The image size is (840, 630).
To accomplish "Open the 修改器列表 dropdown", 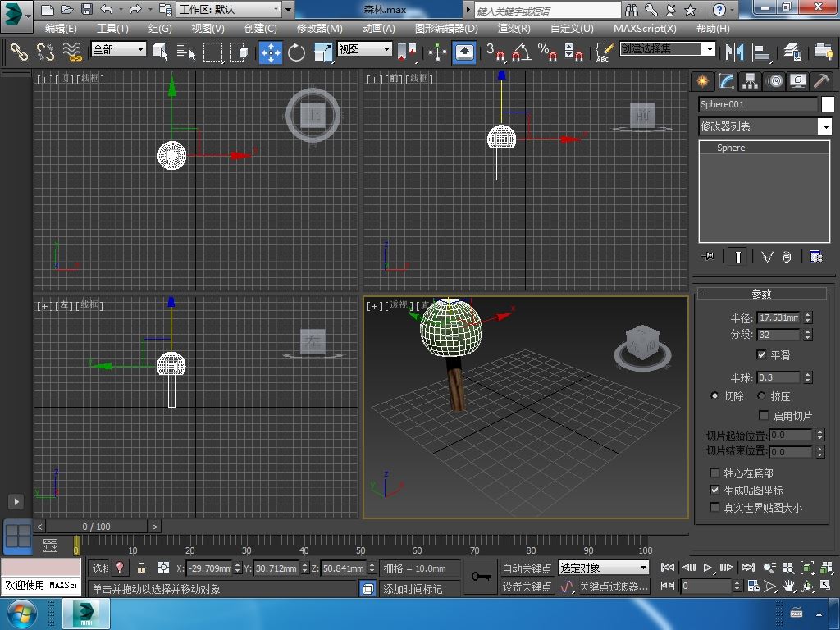I will pos(765,126).
